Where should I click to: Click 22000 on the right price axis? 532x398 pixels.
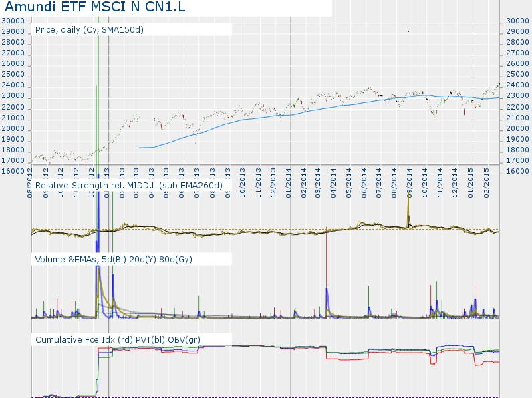[517, 107]
